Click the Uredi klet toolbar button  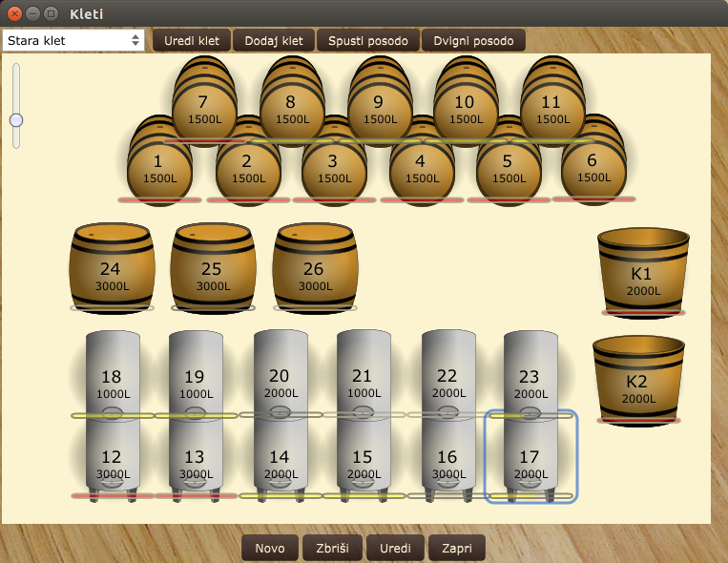192,40
